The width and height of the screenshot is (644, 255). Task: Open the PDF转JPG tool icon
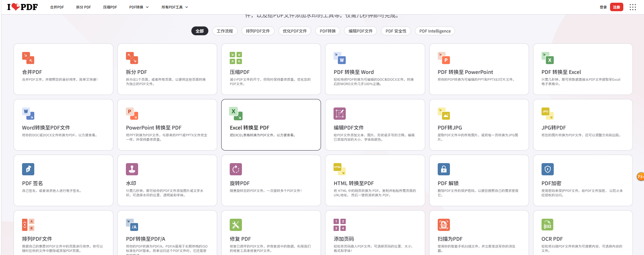click(444, 114)
